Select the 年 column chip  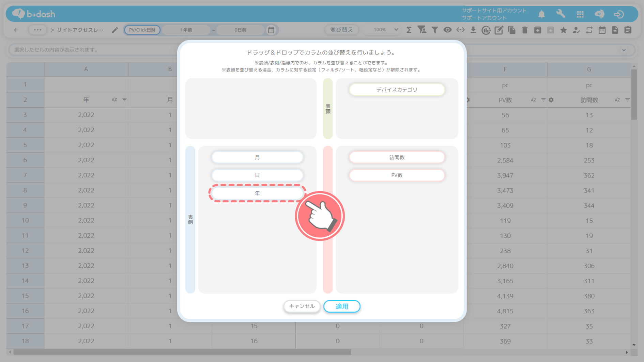point(257,193)
